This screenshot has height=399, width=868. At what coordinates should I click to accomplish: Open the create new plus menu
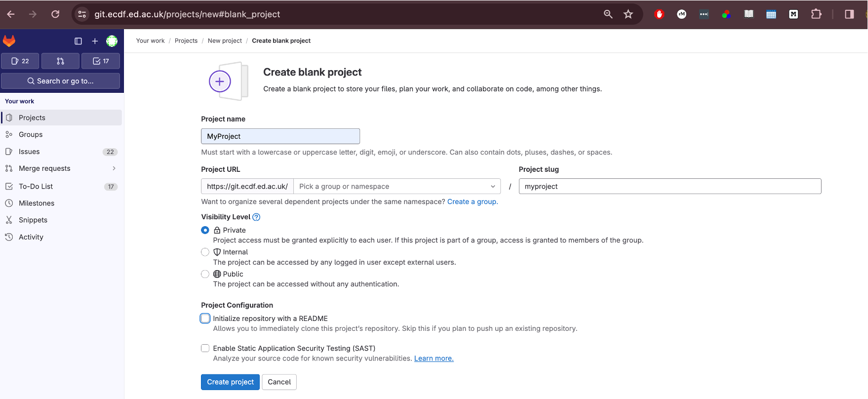(95, 41)
